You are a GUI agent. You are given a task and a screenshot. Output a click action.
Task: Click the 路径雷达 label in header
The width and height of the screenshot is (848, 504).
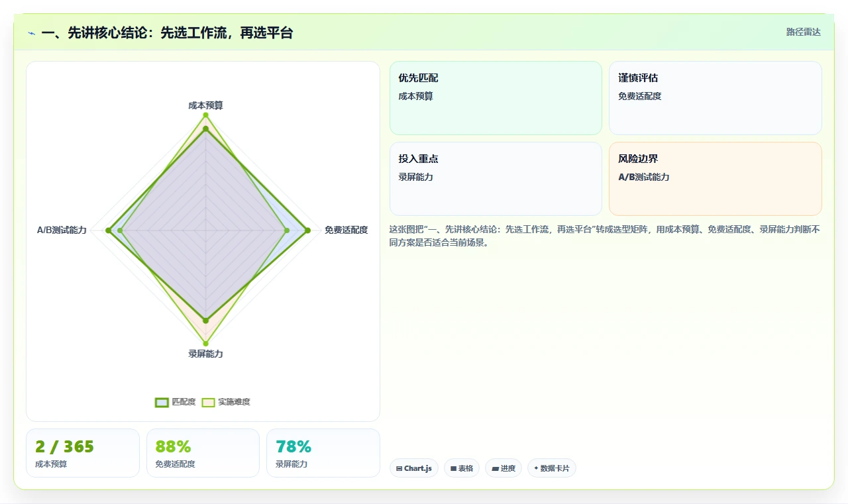coord(803,32)
